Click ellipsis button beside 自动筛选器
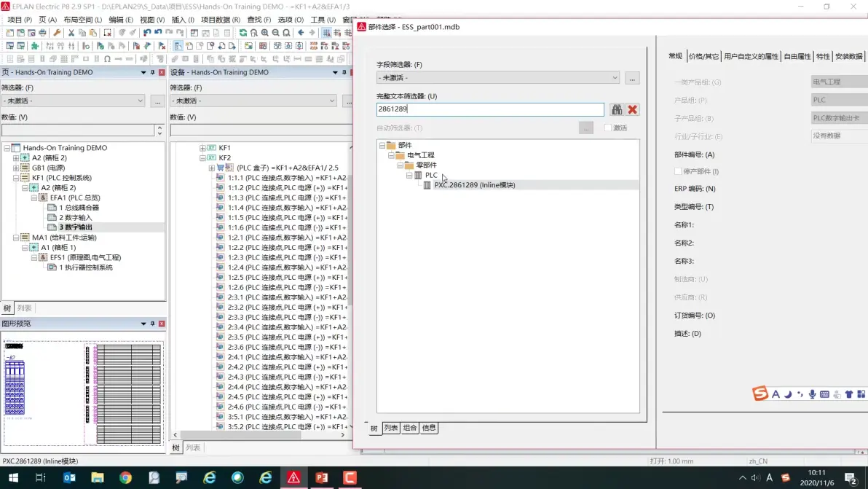Image resolution: width=868 pixels, height=489 pixels. point(586,128)
